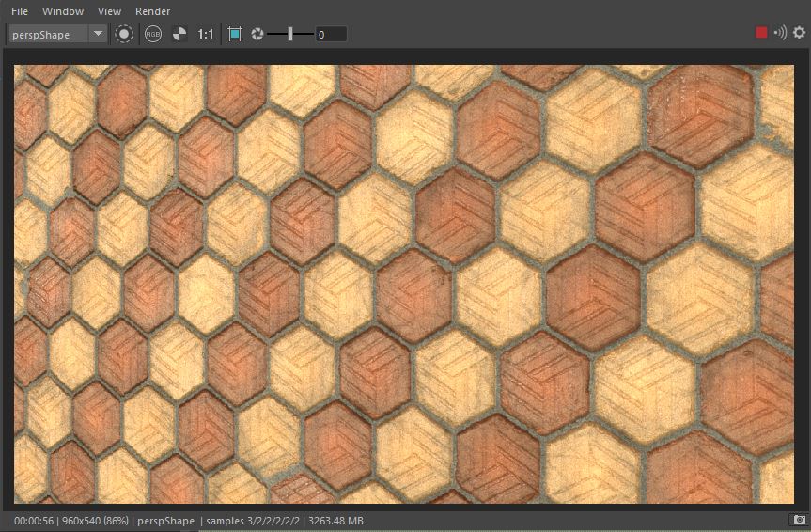Toggle the crop region icon
811x532 pixels.
(235, 34)
